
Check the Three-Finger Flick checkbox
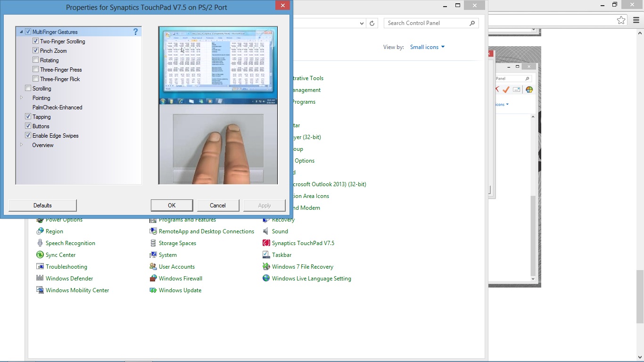(x=36, y=79)
